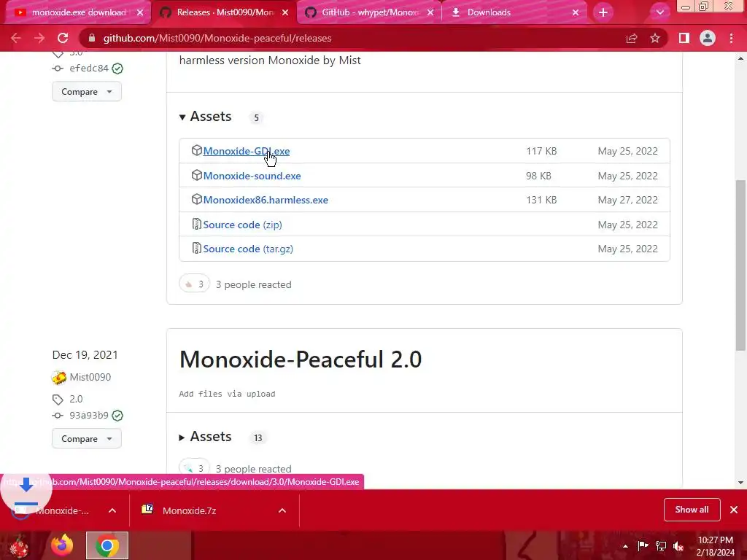Image resolution: width=747 pixels, height=560 pixels.
Task: Bookmark this page with the star icon
Action: coord(655,38)
